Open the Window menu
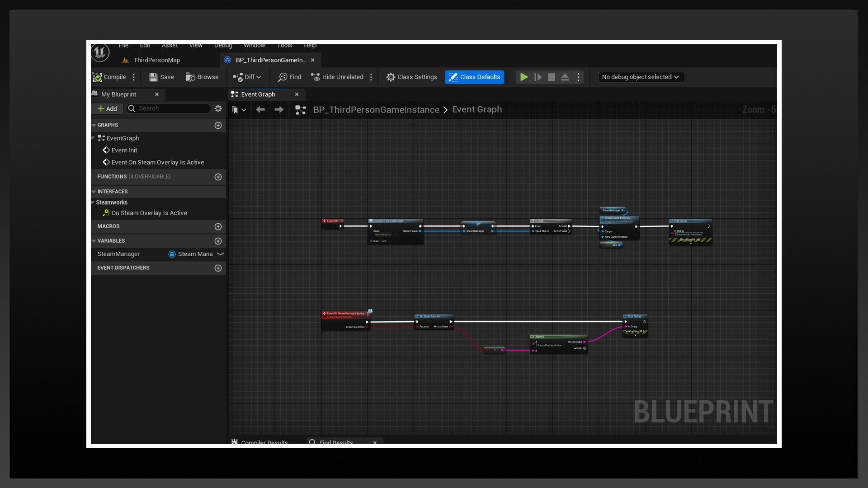This screenshot has height=488, width=868. pos(254,46)
